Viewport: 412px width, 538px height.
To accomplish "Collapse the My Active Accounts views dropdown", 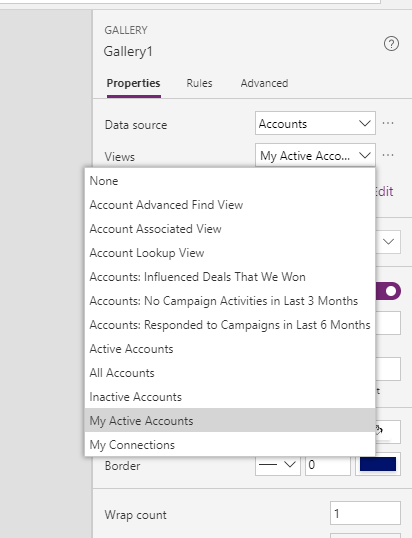I will click(x=315, y=155).
